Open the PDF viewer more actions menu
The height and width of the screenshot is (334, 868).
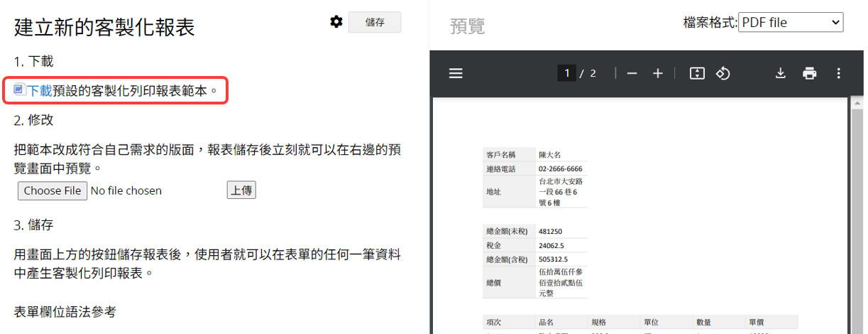(x=838, y=73)
